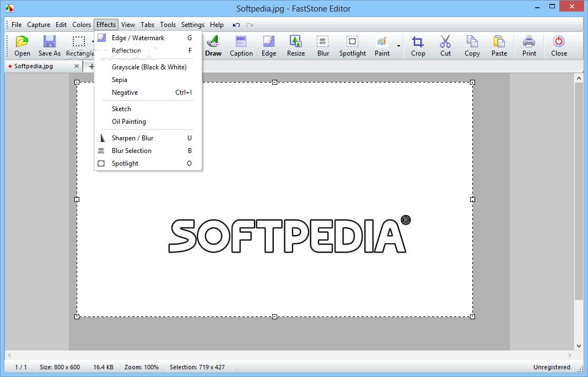Image resolution: width=588 pixels, height=377 pixels.
Task: Open the Help menu
Action: [x=217, y=25]
